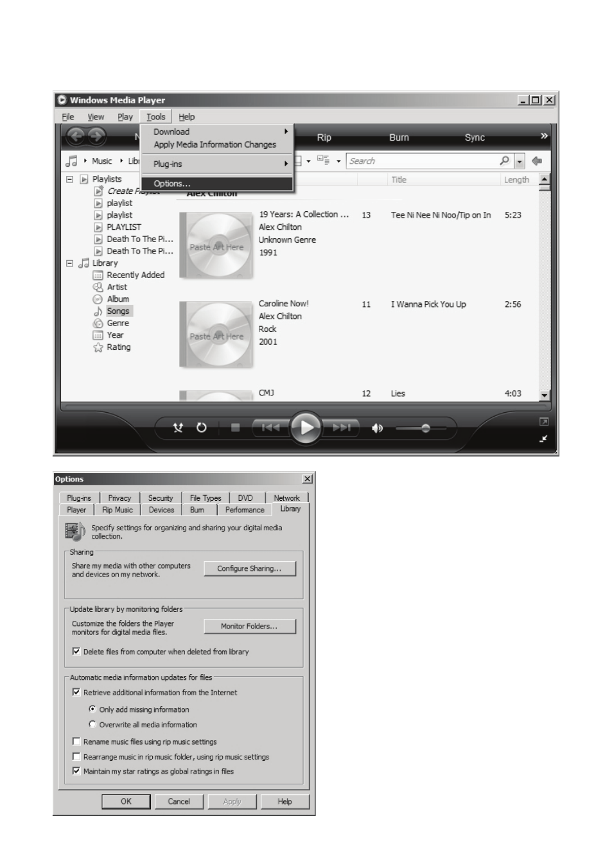Open the File menu

67,117
